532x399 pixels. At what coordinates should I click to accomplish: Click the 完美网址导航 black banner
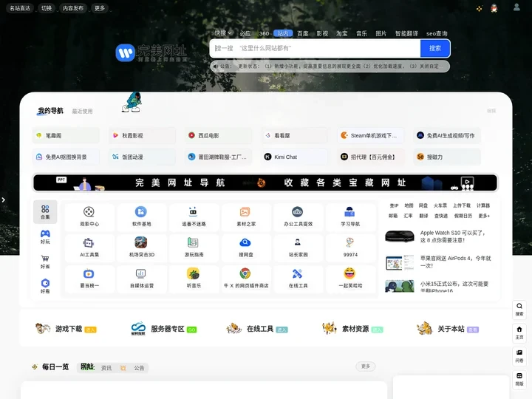265,183
